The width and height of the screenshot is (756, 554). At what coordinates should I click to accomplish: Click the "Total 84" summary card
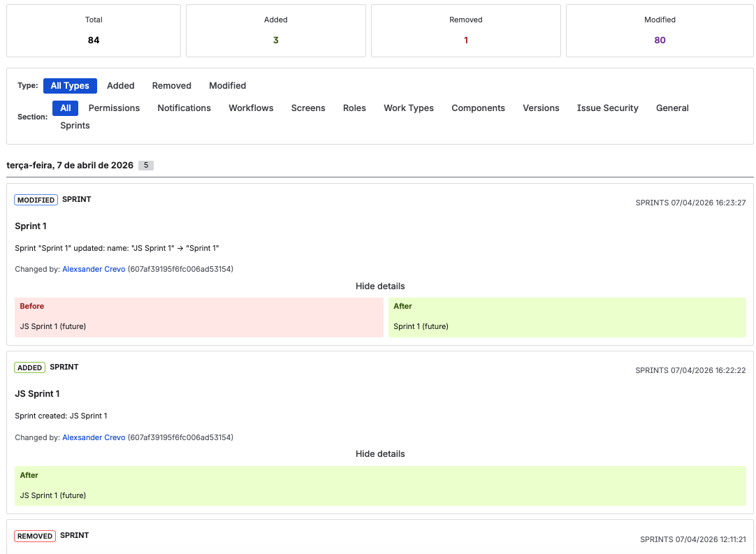[x=94, y=30]
